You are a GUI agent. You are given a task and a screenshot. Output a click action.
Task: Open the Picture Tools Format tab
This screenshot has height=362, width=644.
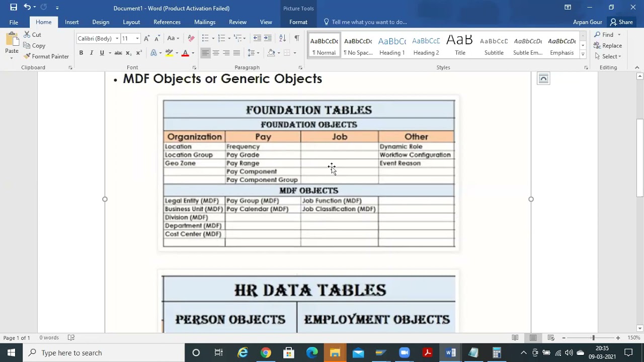tap(298, 22)
